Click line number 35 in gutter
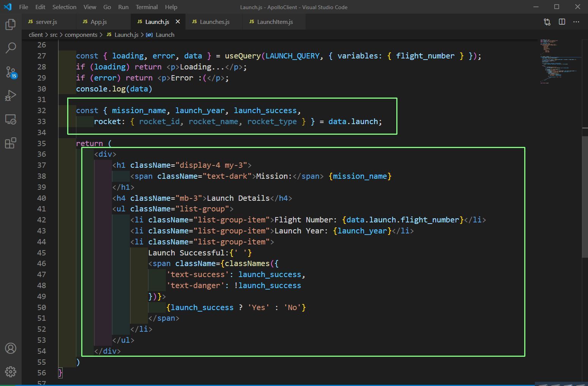 pyautogui.click(x=41, y=143)
